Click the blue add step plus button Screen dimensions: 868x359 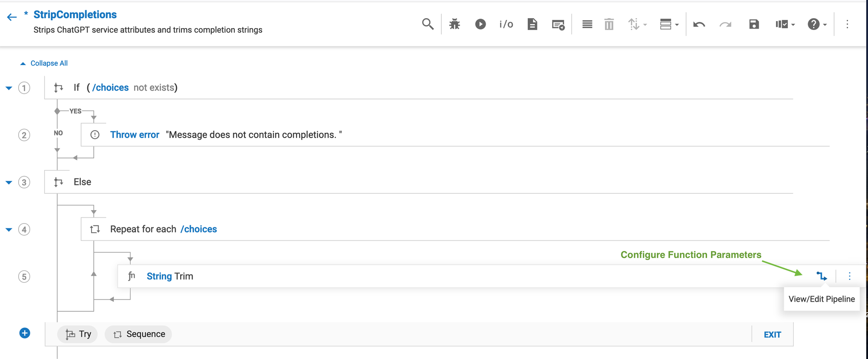pos(25,333)
